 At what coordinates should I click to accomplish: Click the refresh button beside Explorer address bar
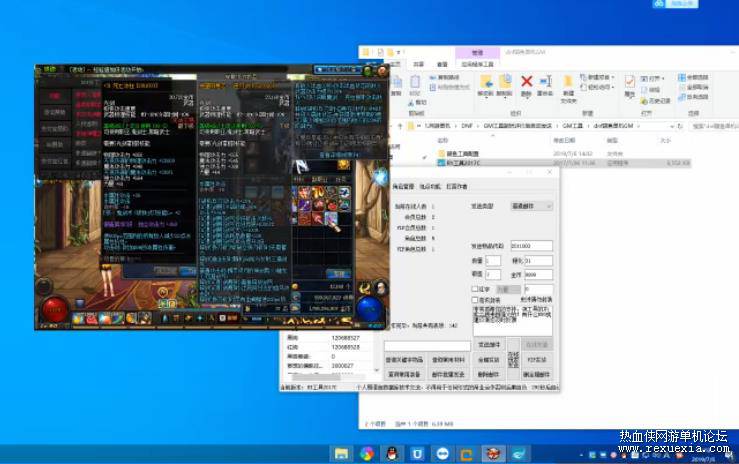pos(680,126)
